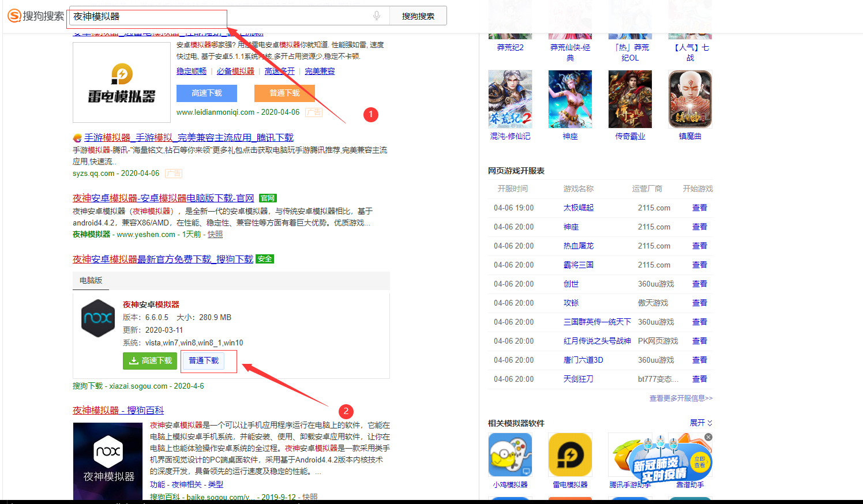Open the 快照 link under yeshen.com
This screenshot has width=863, height=504.
pos(215,234)
